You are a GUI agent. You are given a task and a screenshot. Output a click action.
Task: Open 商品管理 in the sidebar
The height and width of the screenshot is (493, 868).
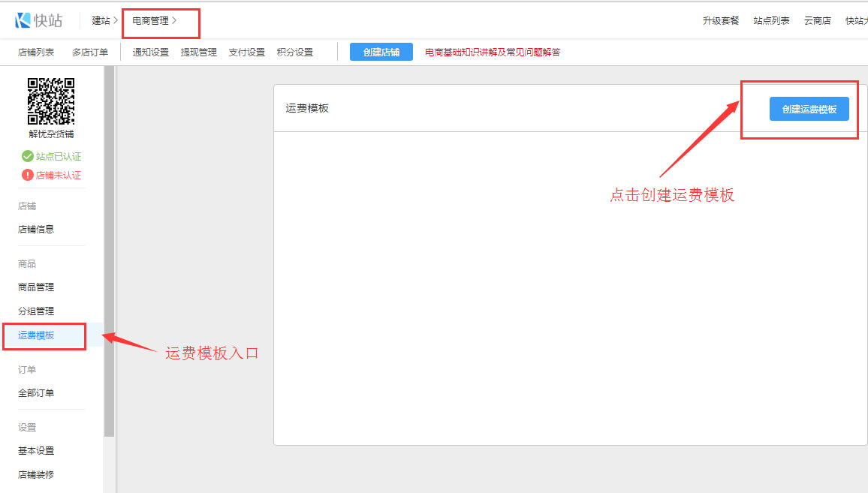[36, 287]
